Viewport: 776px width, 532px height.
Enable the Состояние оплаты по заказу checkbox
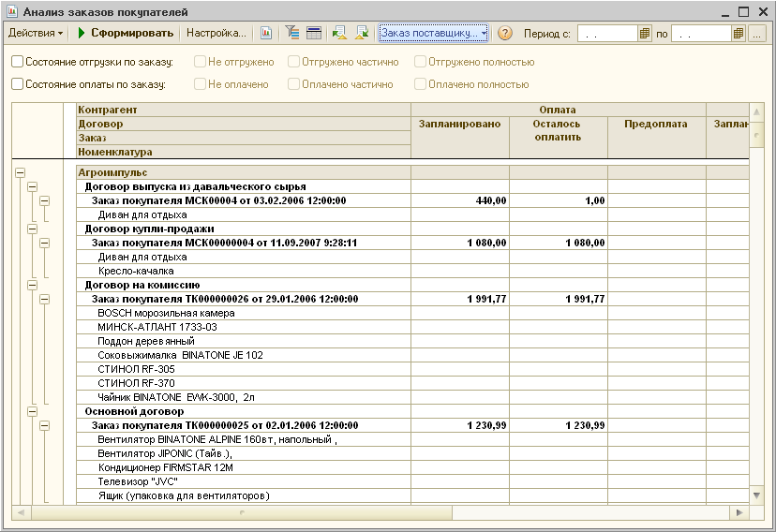click(17, 84)
